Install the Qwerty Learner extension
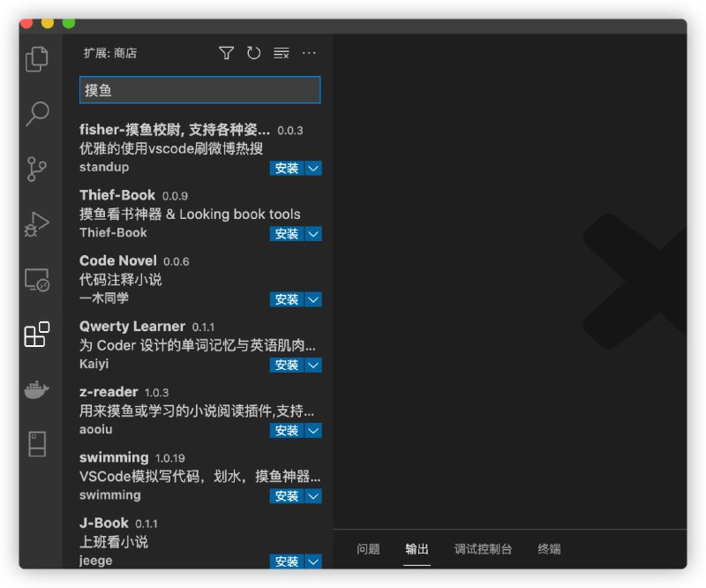706x588 pixels. click(287, 365)
